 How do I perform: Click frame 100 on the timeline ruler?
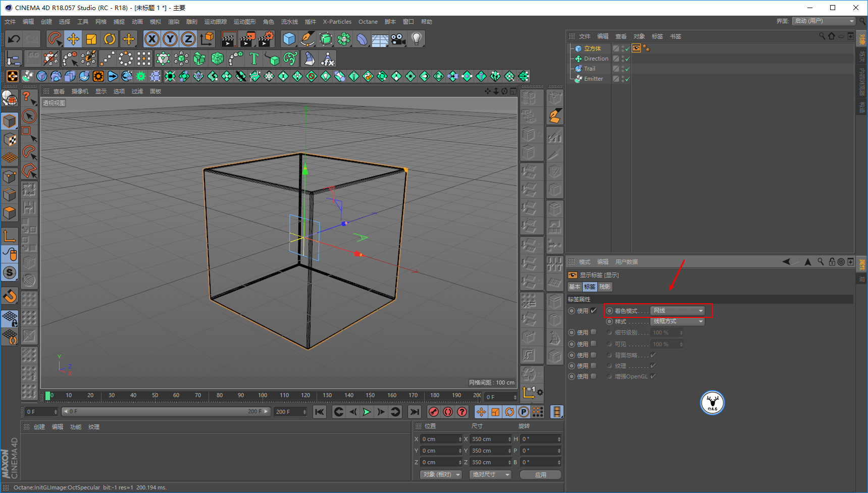[x=263, y=396]
